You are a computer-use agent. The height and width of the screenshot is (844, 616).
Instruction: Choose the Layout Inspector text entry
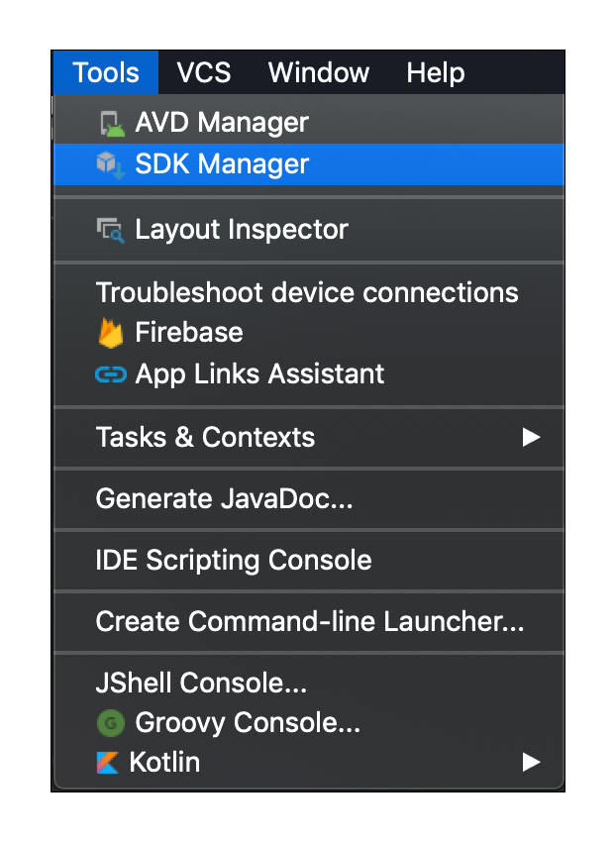[x=242, y=230]
